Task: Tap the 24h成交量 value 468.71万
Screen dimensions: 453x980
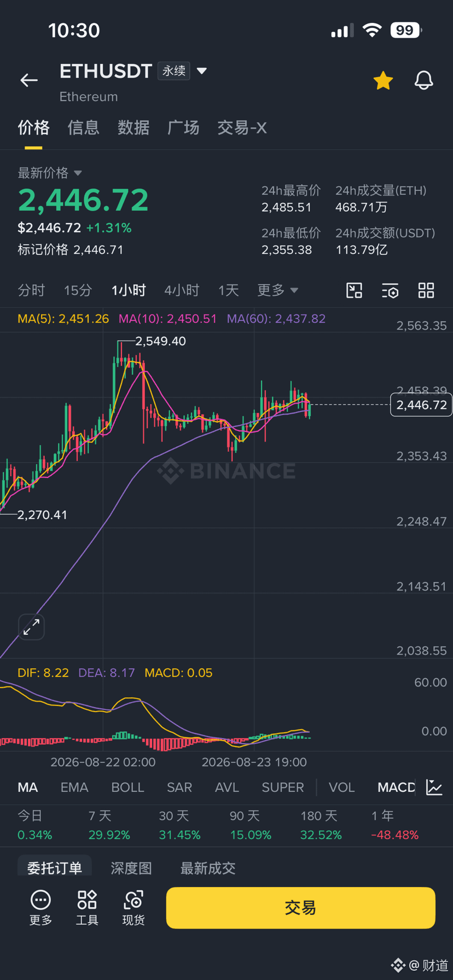Action: pos(362,207)
